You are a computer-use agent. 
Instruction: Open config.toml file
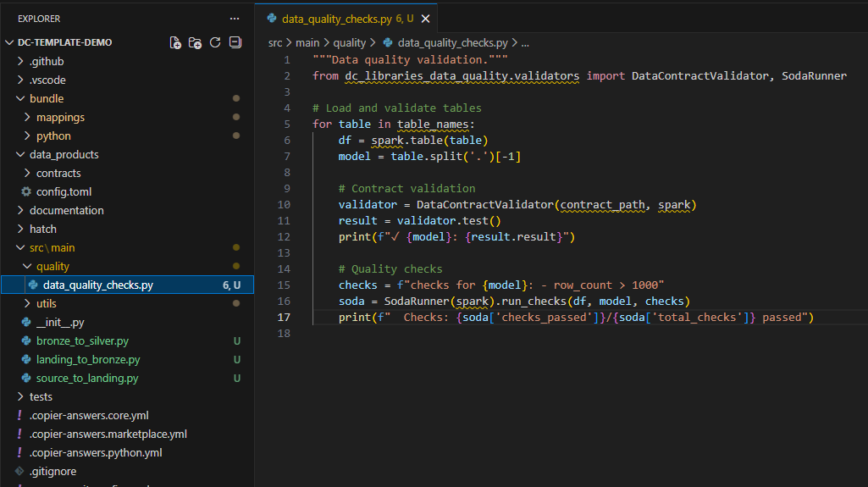coord(64,192)
